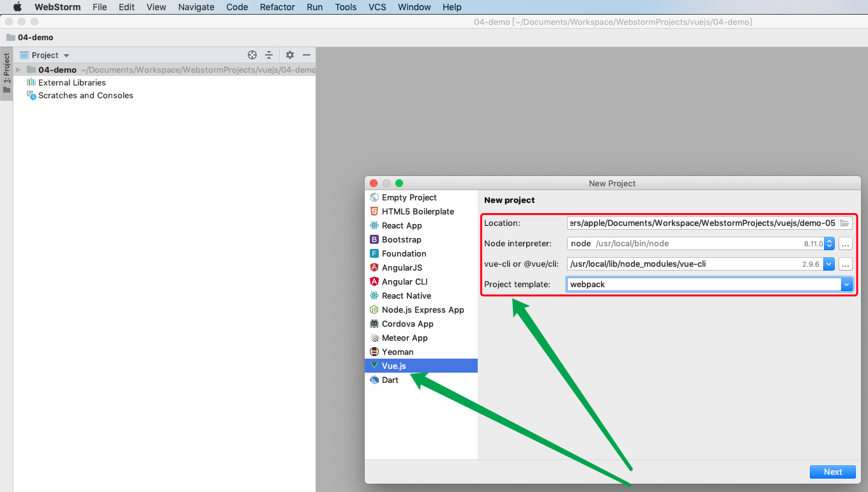Open the Edit menu

tap(126, 7)
